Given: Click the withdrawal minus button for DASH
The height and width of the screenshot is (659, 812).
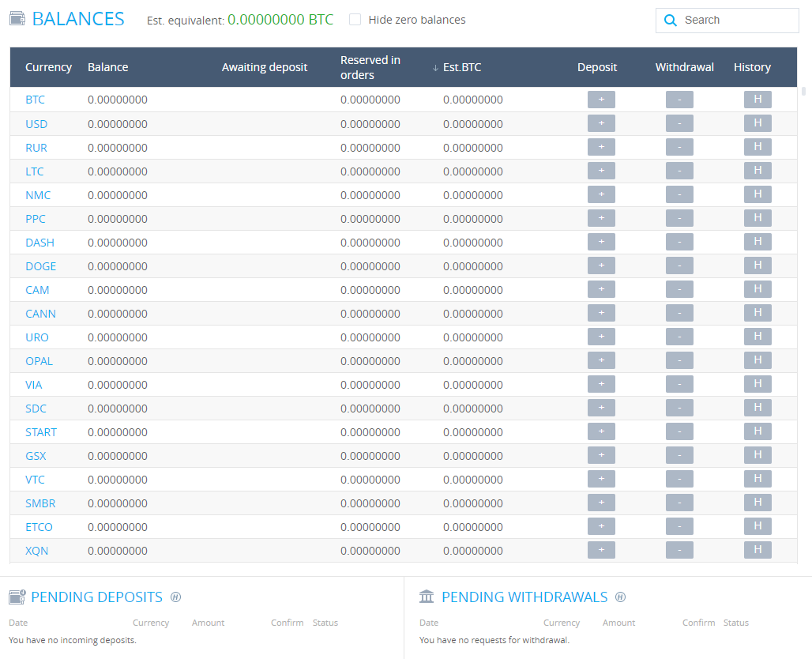Looking at the screenshot, I should click(x=679, y=242).
